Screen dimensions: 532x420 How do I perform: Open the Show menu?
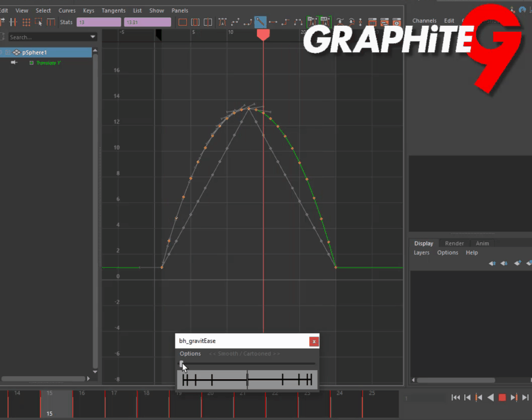coord(156,11)
